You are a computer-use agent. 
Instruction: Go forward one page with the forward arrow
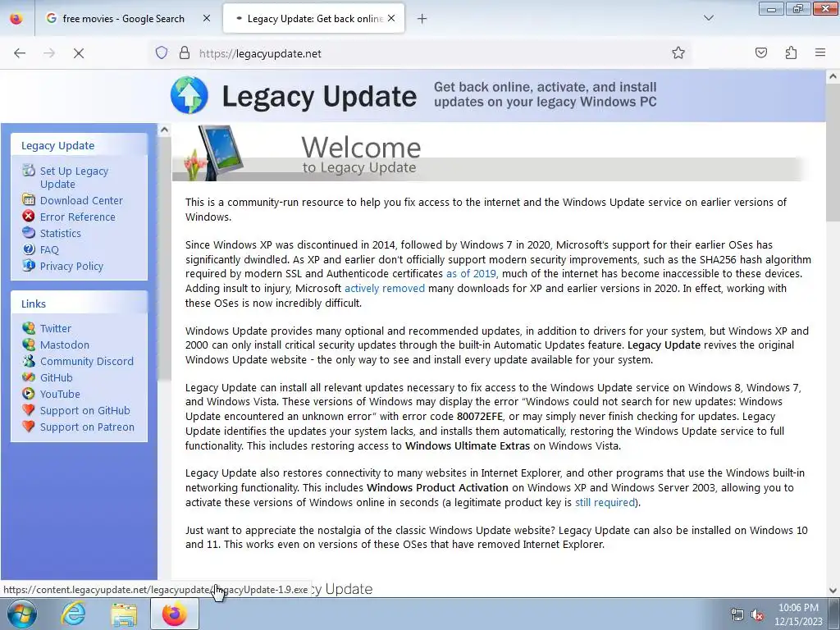(49, 53)
